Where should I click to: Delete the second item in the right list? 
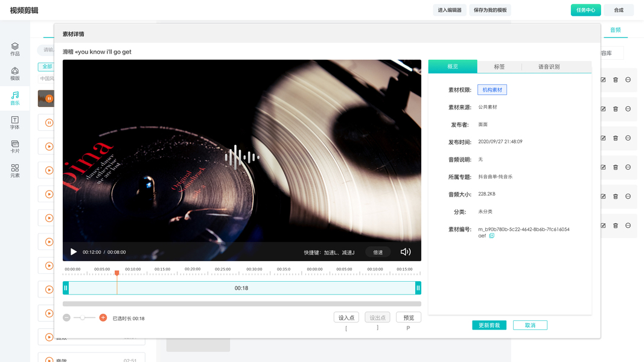(x=615, y=109)
